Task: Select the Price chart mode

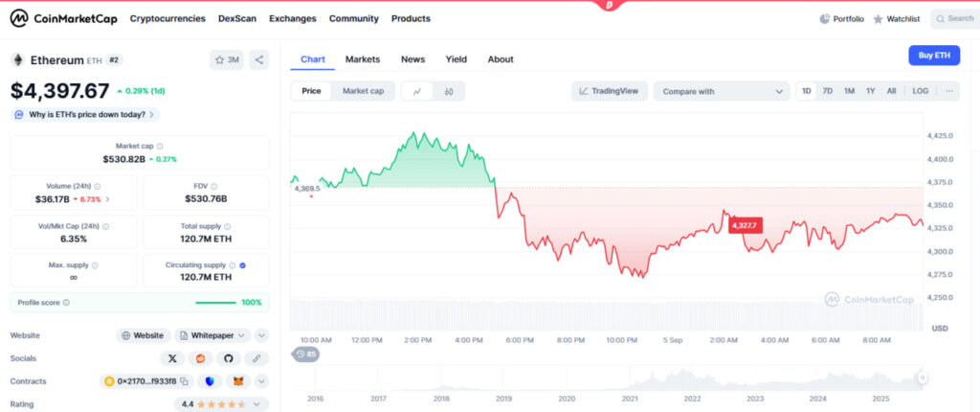Action: [x=311, y=91]
